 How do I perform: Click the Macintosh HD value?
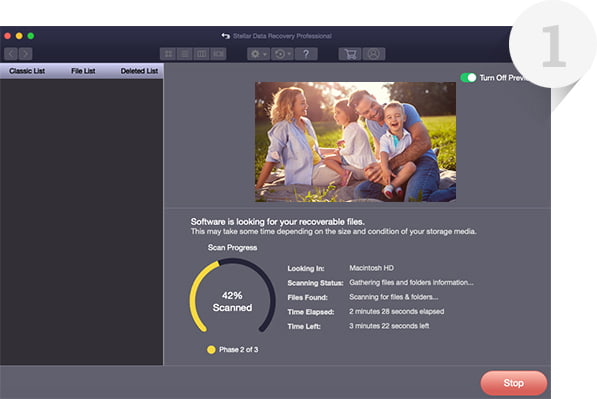click(x=371, y=268)
